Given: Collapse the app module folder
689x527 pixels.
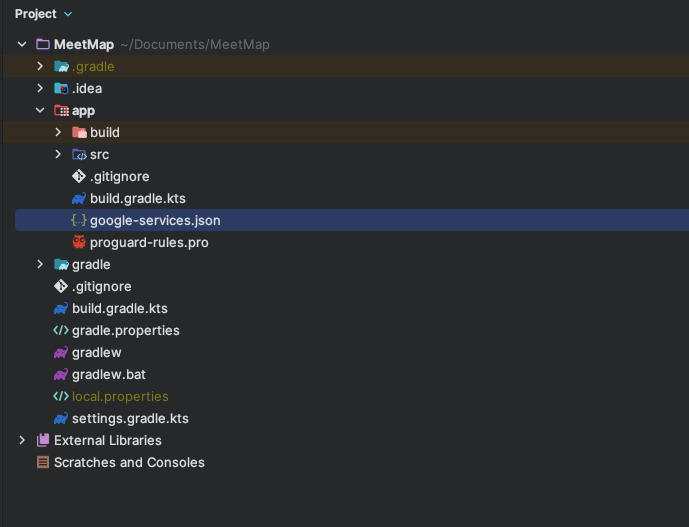Looking at the screenshot, I should coord(40,110).
